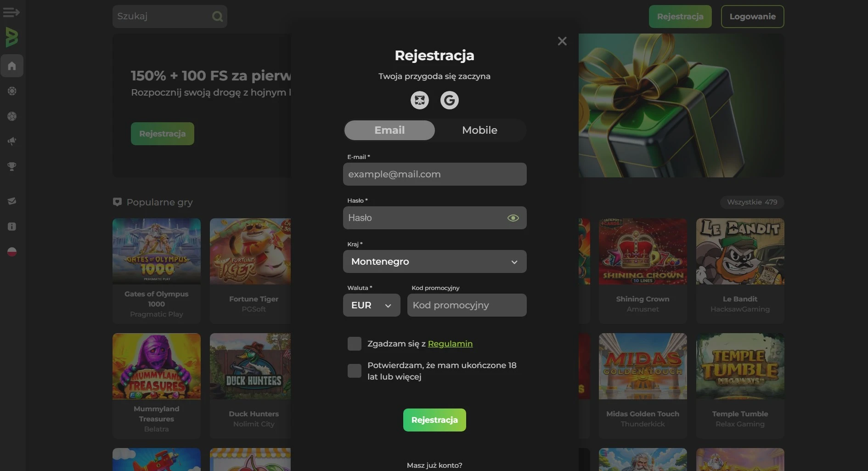Tick the 18 years age confirmation checkbox
This screenshot has height=471, width=868.
point(354,371)
